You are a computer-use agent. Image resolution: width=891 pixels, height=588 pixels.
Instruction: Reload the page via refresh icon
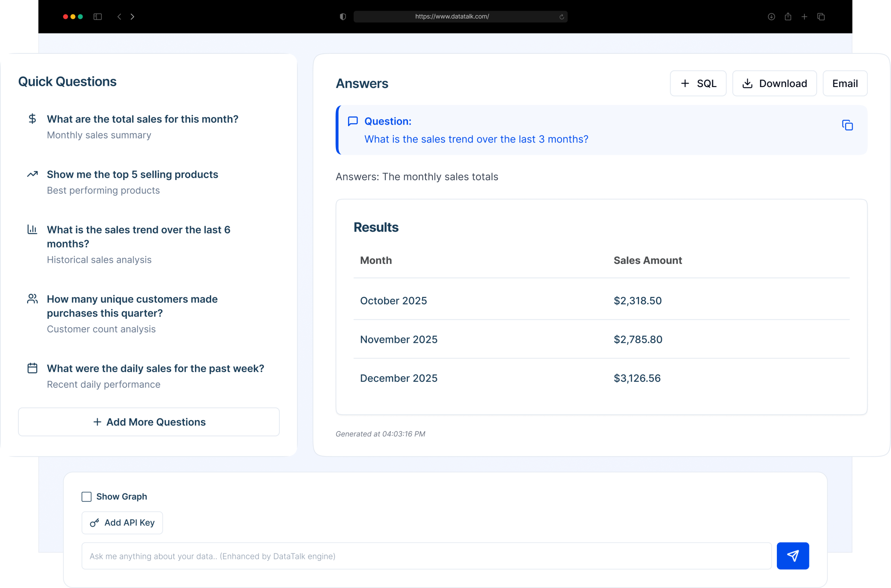click(x=561, y=16)
